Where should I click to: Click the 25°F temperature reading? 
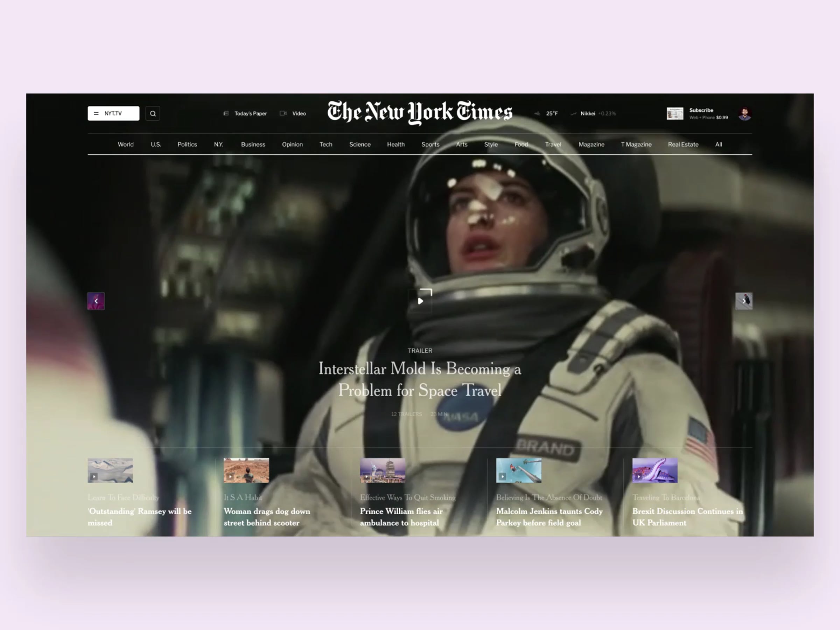[552, 113]
